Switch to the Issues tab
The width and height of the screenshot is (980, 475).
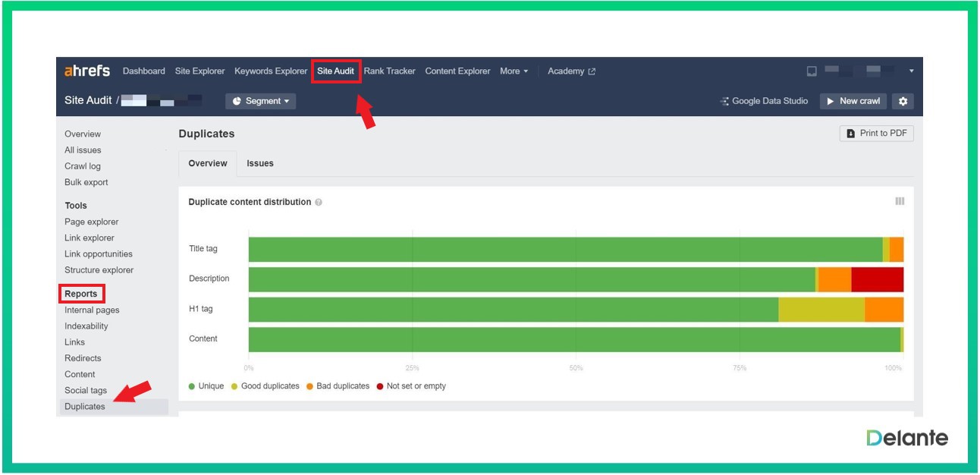click(x=260, y=163)
